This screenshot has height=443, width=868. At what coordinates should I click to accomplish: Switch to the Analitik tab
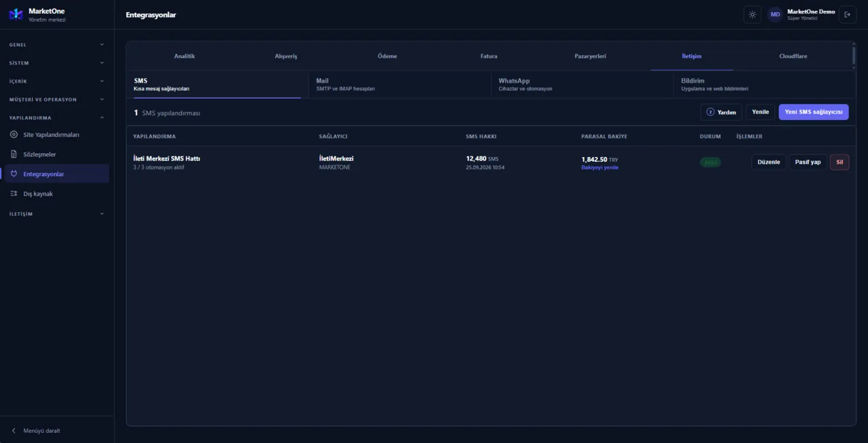click(184, 56)
